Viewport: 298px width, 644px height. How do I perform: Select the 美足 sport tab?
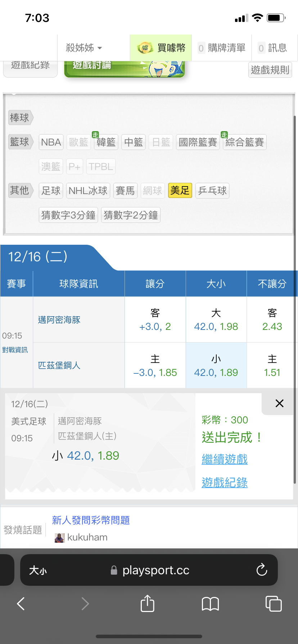coord(180,190)
